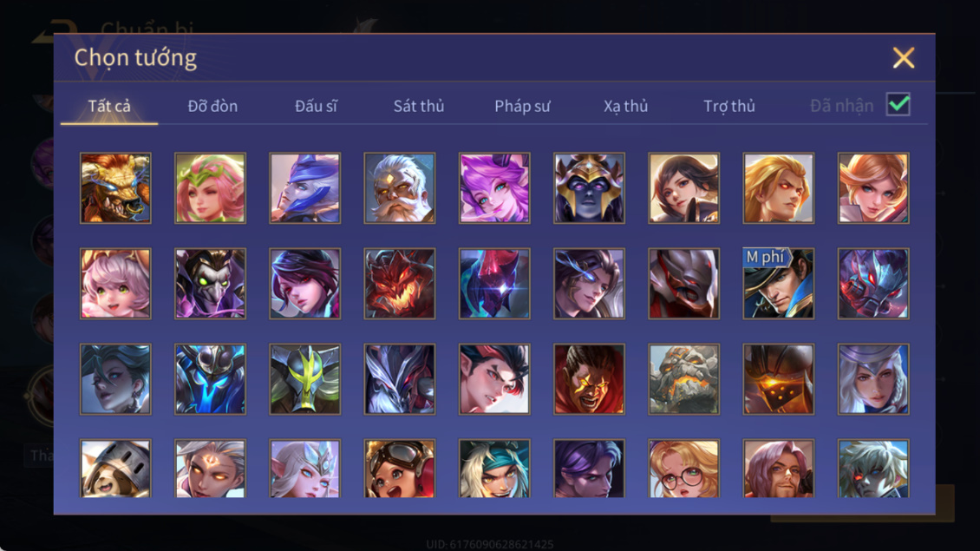Return to the 'Tất cả' tab
This screenshot has width=980, height=551.
[x=109, y=107]
